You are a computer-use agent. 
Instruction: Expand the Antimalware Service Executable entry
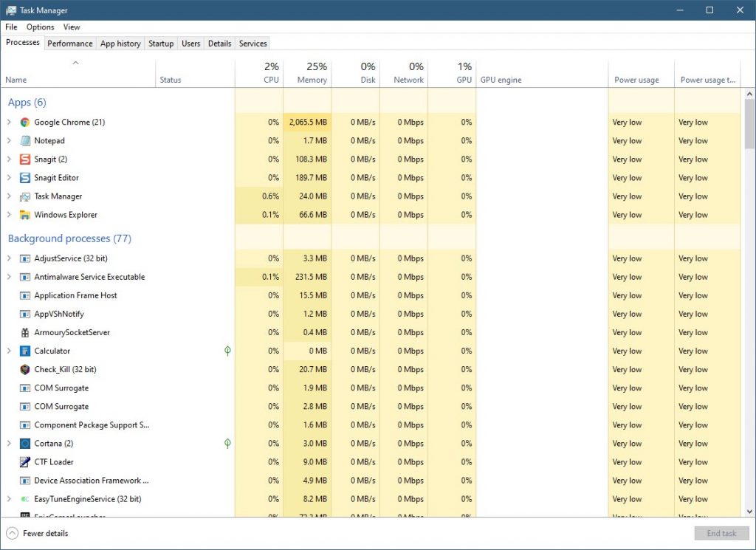coord(9,277)
